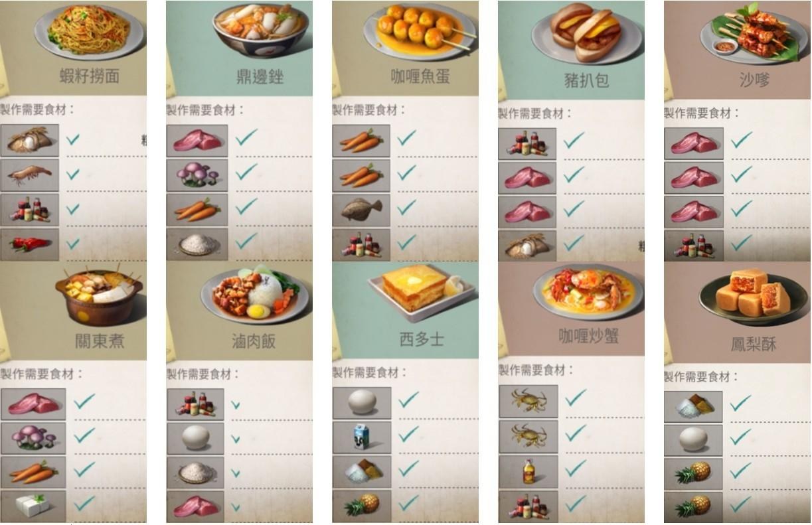Select the mushroom ingredient under 鼎邊銼
The image size is (812, 525).
tap(197, 175)
